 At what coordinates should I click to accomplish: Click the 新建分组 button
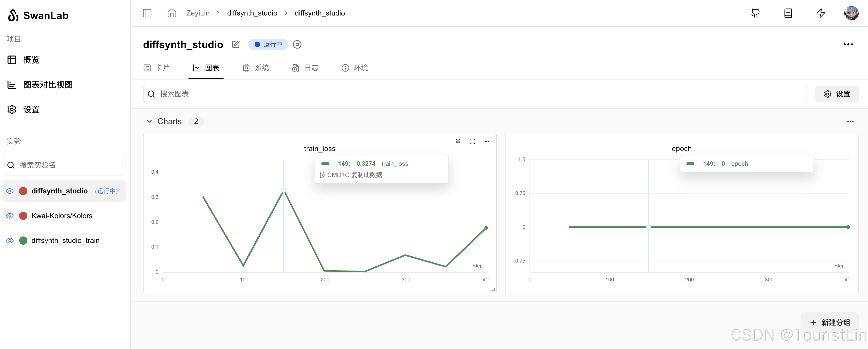830,322
